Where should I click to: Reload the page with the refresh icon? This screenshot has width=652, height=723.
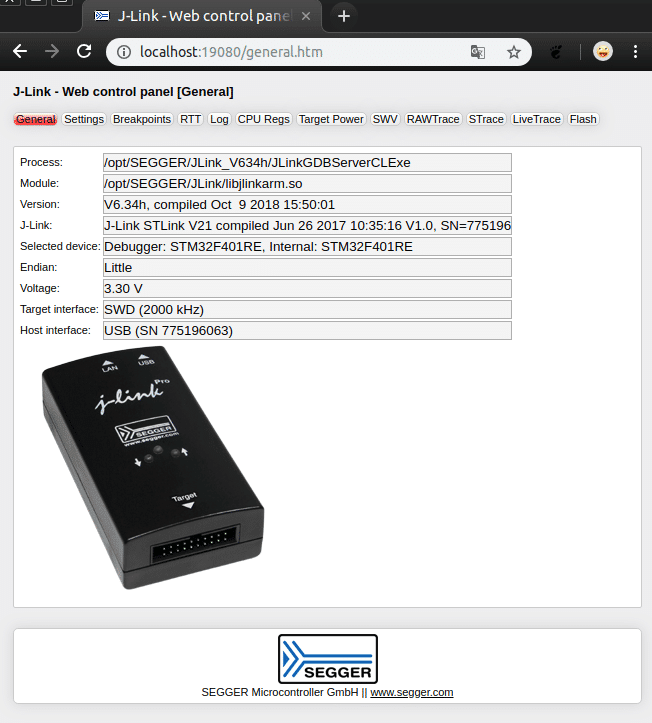point(84,52)
